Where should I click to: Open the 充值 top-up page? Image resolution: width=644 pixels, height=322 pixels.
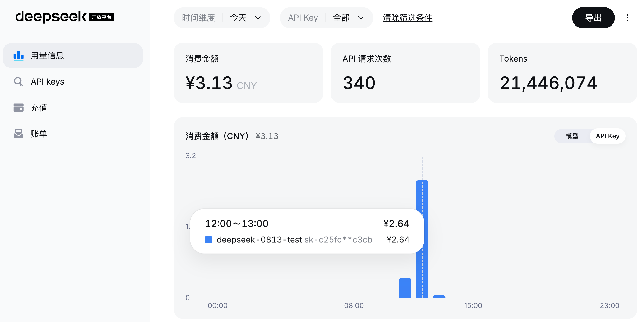(x=73, y=107)
